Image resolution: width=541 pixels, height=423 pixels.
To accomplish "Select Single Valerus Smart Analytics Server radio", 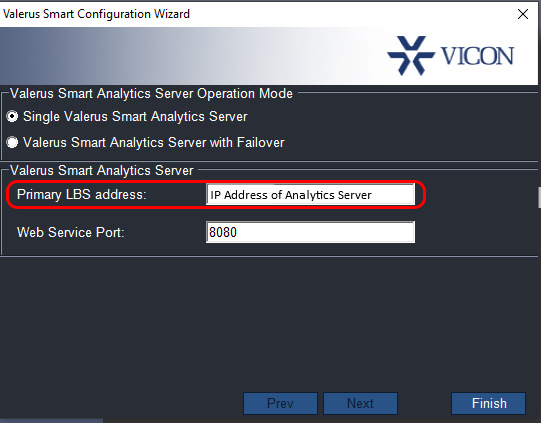I will [x=12, y=117].
